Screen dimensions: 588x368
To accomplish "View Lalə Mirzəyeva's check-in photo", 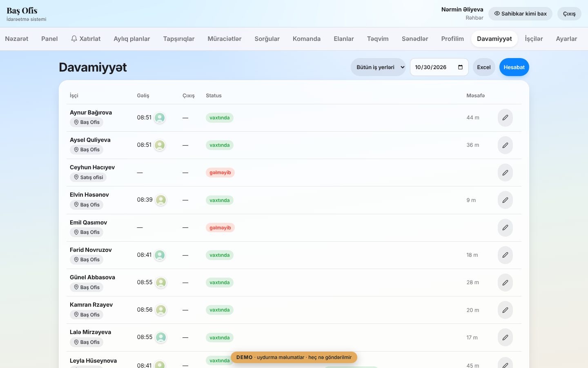I will pos(161,337).
